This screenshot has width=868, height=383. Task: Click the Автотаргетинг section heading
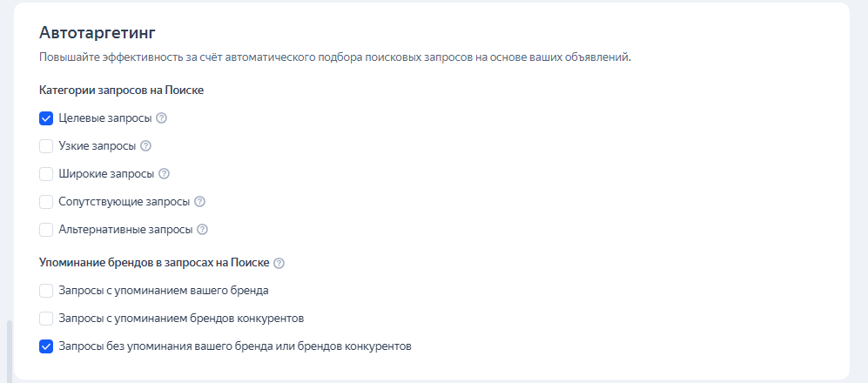pyautogui.click(x=97, y=32)
